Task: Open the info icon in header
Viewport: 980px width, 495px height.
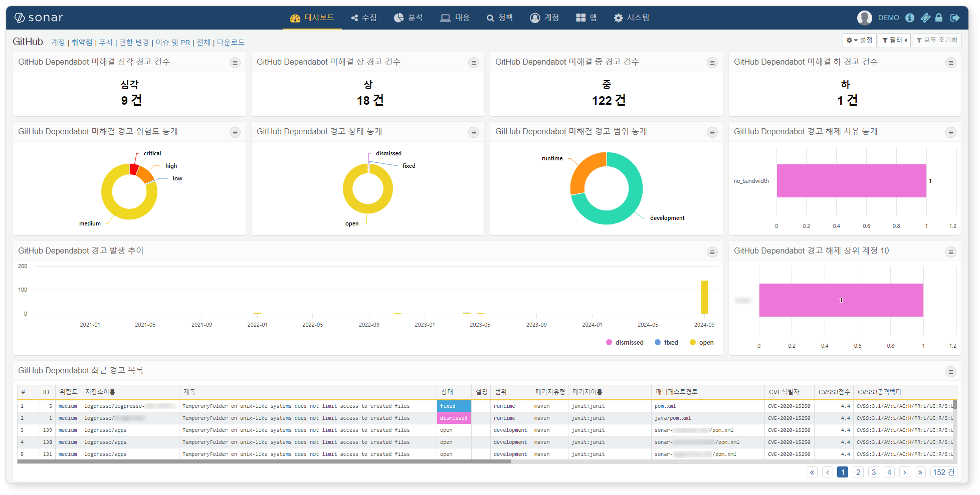Action: pos(910,18)
